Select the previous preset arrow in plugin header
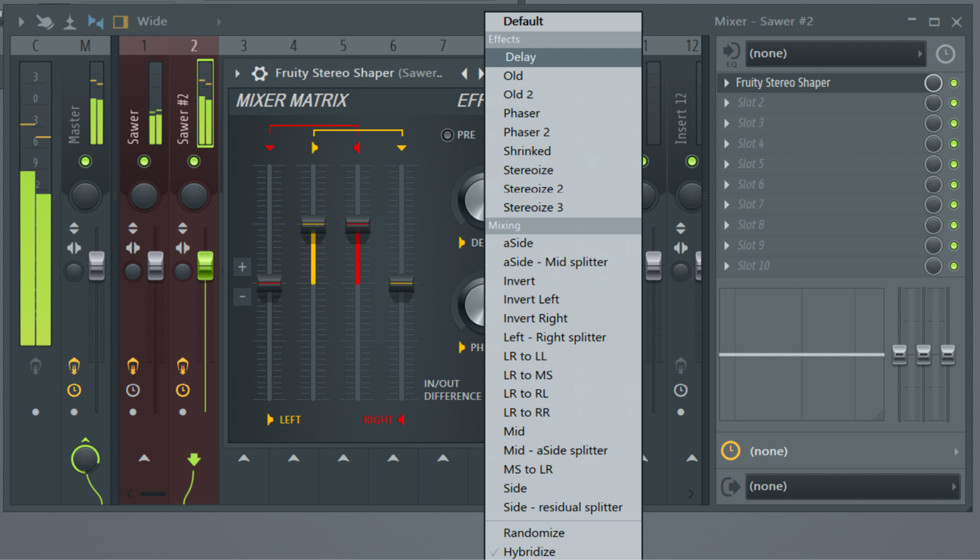The width and height of the screenshot is (980, 560). 464,74
